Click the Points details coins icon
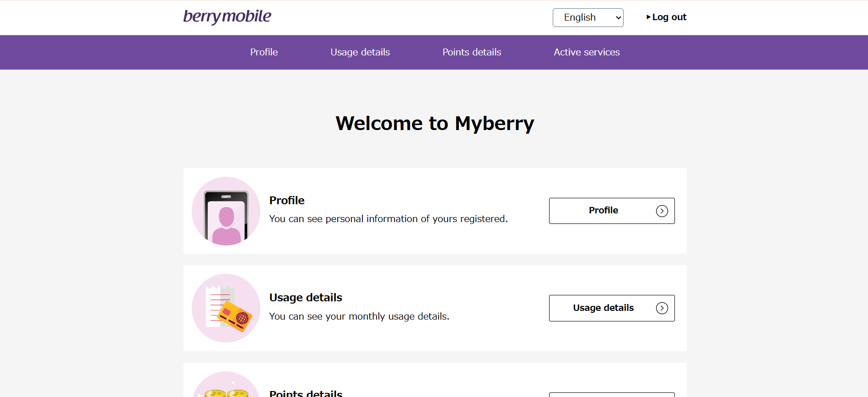Screen dimensions: 868x397 [226, 385]
